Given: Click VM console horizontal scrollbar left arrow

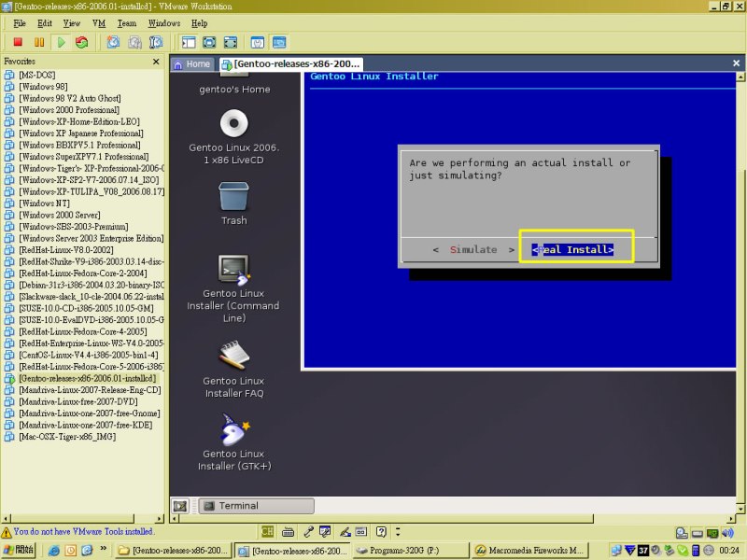Looking at the screenshot, I should coord(175,519).
